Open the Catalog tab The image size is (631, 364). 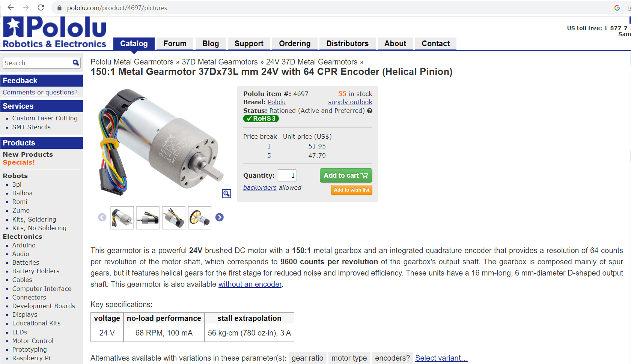(134, 43)
